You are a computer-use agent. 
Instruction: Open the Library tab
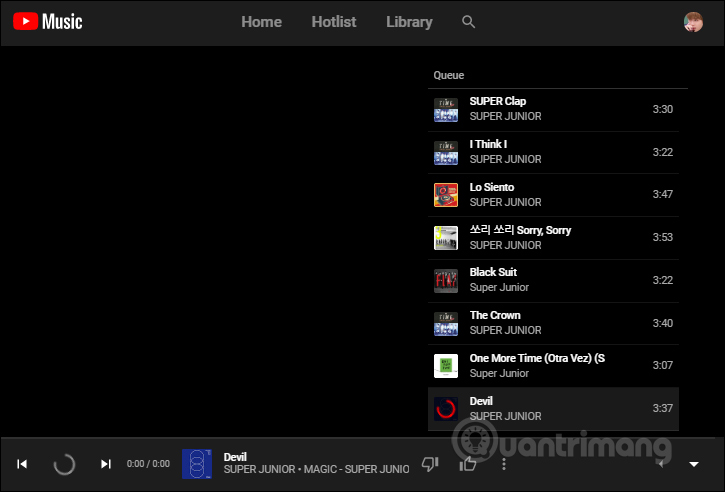[409, 22]
